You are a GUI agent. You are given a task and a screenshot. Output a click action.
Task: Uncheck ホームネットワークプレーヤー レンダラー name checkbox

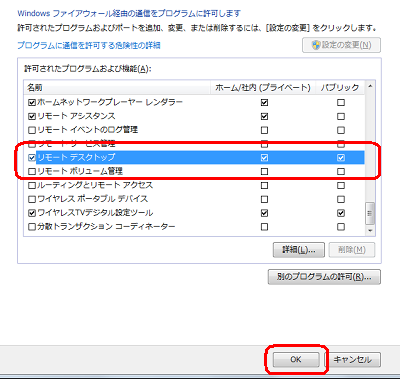coord(32,102)
